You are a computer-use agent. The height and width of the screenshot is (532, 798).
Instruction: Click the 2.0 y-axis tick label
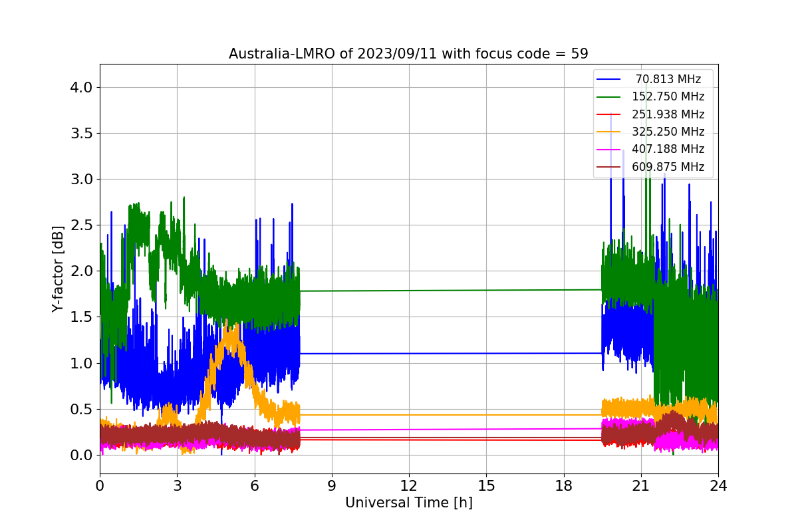82,271
